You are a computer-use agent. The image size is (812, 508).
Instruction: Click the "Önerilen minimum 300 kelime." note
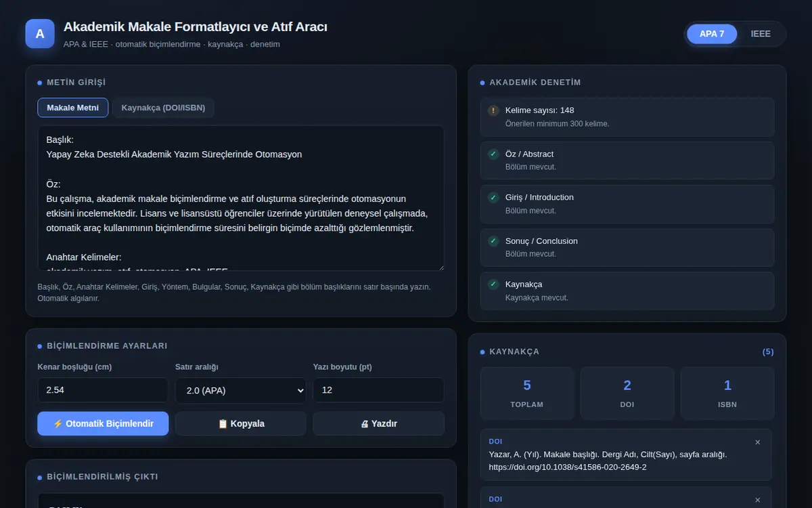pyautogui.click(x=558, y=124)
